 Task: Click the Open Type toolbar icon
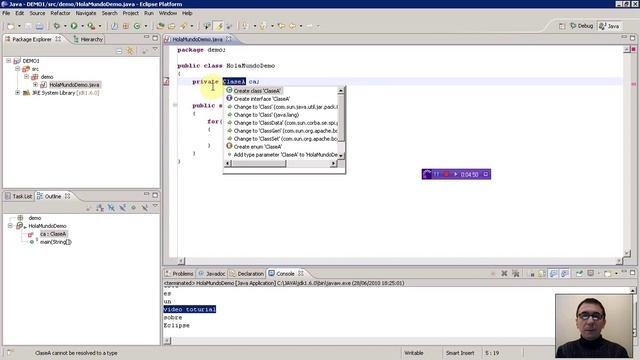160,26
